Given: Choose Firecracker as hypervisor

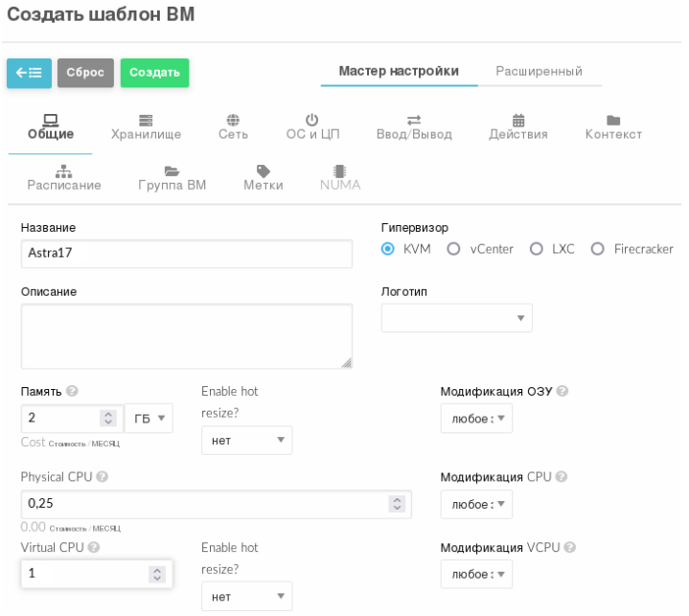Looking at the screenshot, I should pos(597,249).
